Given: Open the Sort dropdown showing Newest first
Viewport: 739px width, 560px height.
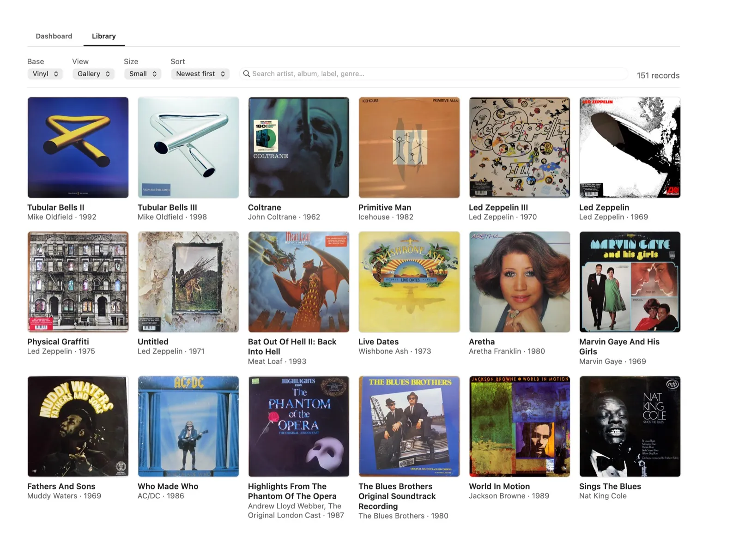Looking at the screenshot, I should [200, 74].
